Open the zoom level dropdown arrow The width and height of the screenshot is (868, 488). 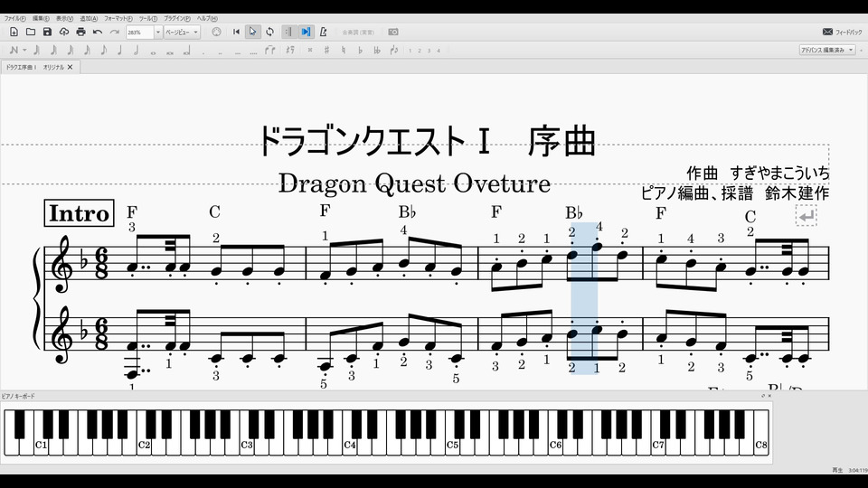157,33
